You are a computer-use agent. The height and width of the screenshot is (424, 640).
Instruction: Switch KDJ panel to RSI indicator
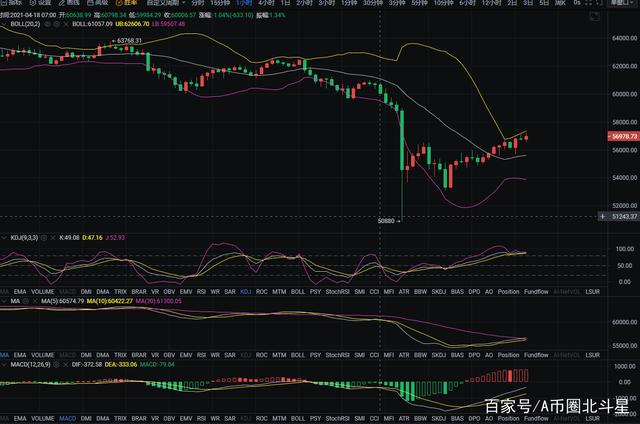(x=201, y=292)
